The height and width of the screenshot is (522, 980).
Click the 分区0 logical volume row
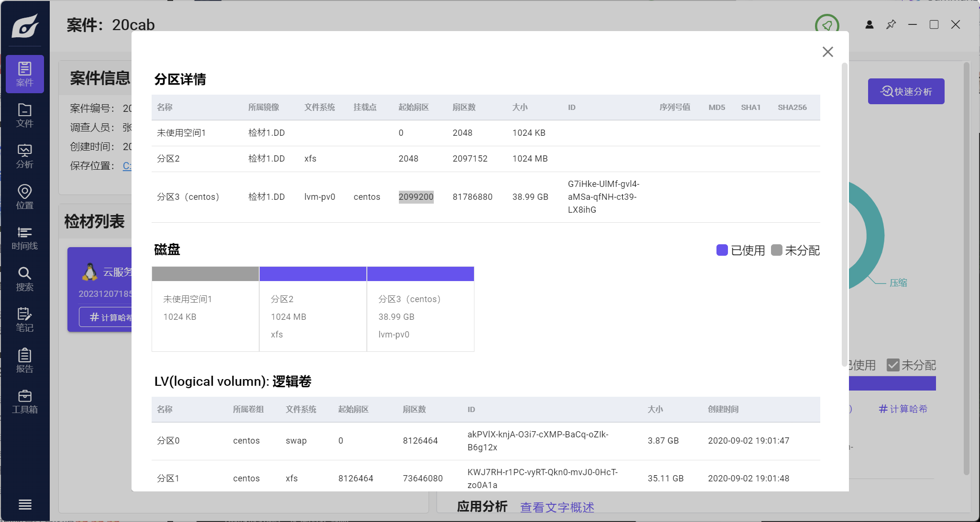tap(486, 441)
